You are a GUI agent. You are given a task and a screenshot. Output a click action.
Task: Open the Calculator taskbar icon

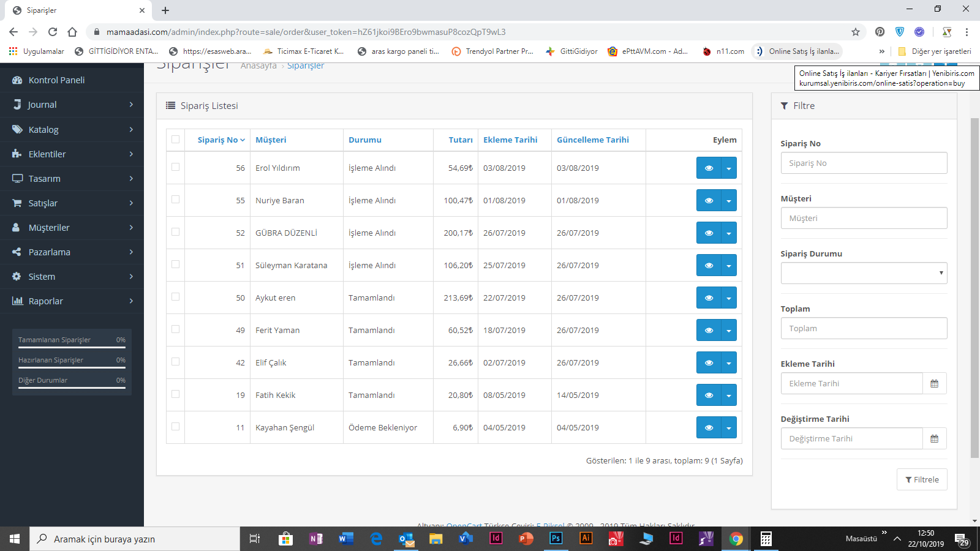[x=766, y=539]
